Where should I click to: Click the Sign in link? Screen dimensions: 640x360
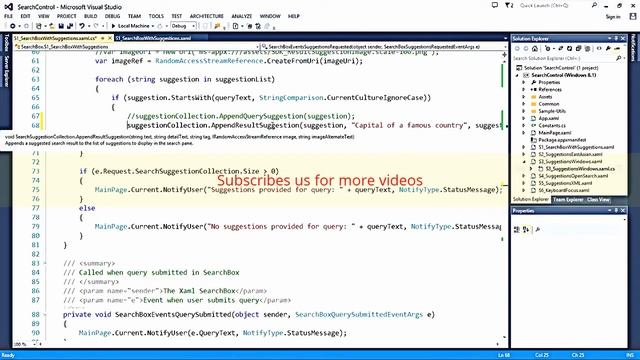point(613,17)
